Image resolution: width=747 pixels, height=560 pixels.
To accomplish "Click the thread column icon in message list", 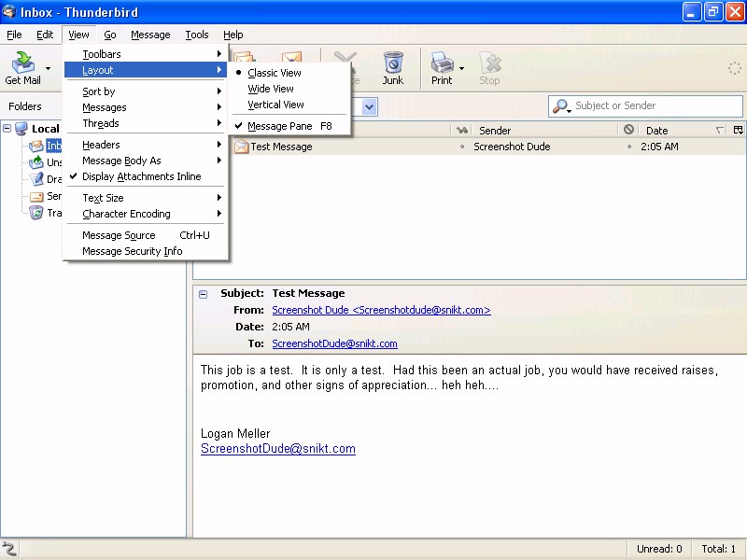I will [x=461, y=130].
